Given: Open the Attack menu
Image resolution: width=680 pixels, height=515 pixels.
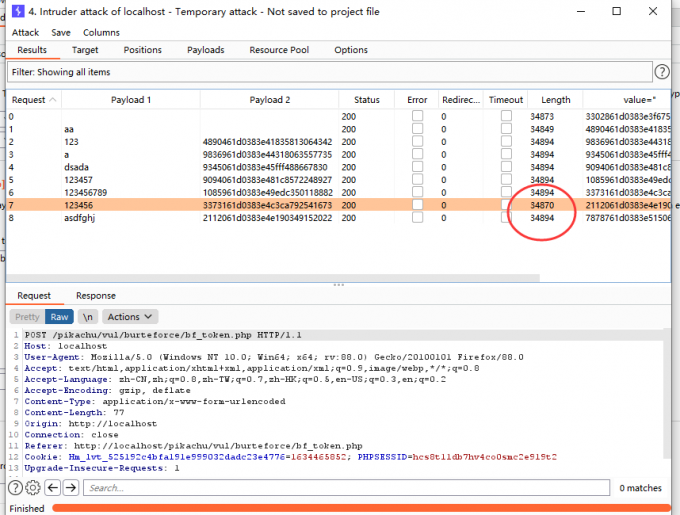Looking at the screenshot, I should click(x=25, y=33).
